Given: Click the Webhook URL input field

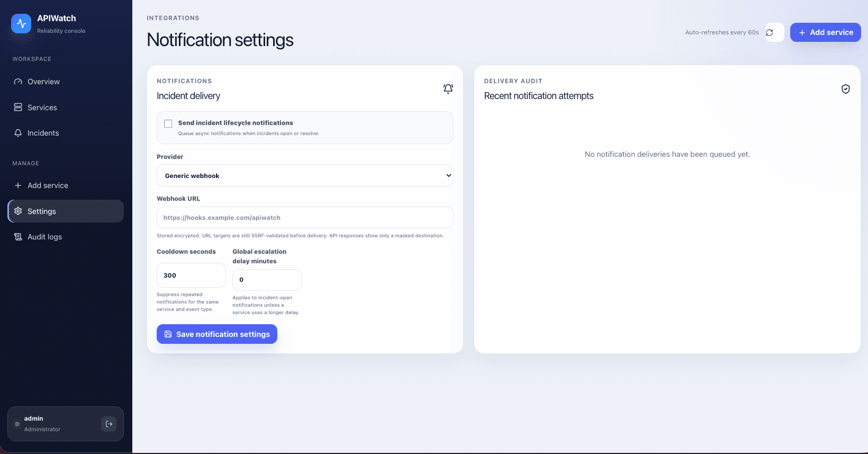Looking at the screenshot, I should [x=305, y=218].
